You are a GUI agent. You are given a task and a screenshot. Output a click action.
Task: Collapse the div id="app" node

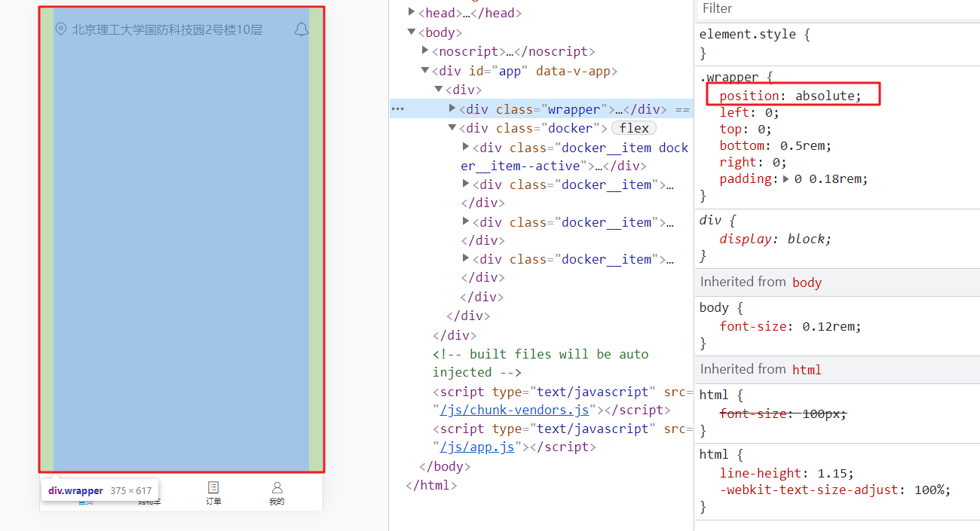425,70
